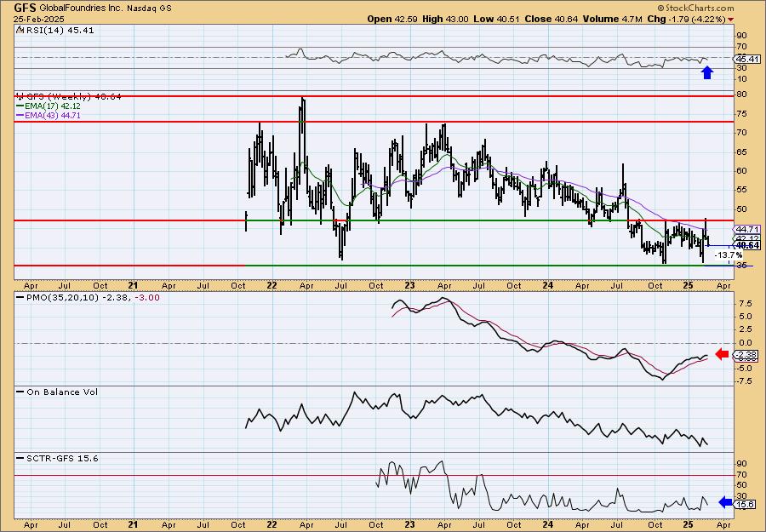Click the Chg -1.79 (-4.22%) value
The height and width of the screenshot is (532, 766).
point(686,19)
